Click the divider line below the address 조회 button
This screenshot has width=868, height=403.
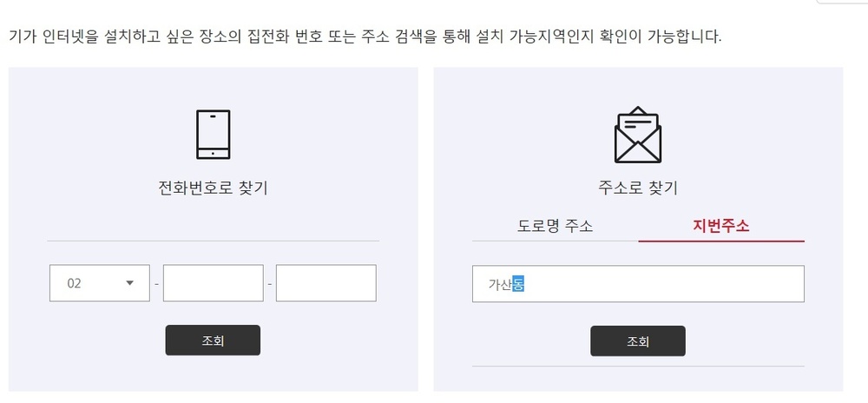(x=638, y=367)
